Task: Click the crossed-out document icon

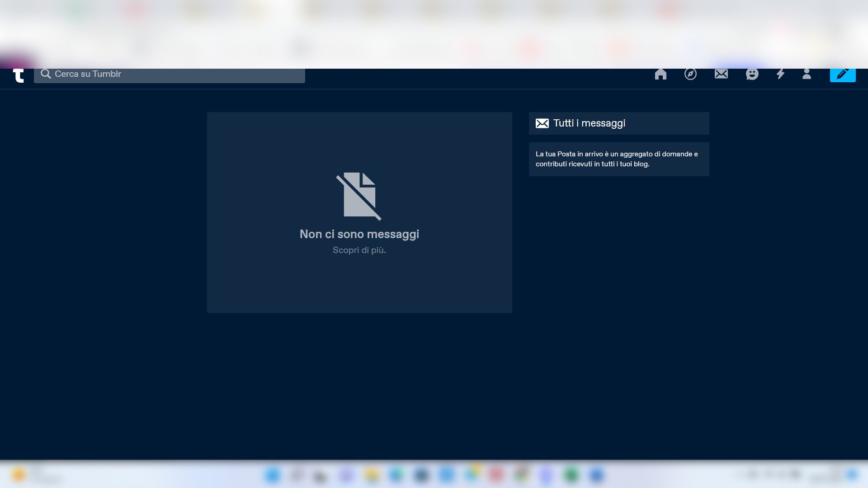Action: [x=359, y=196]
